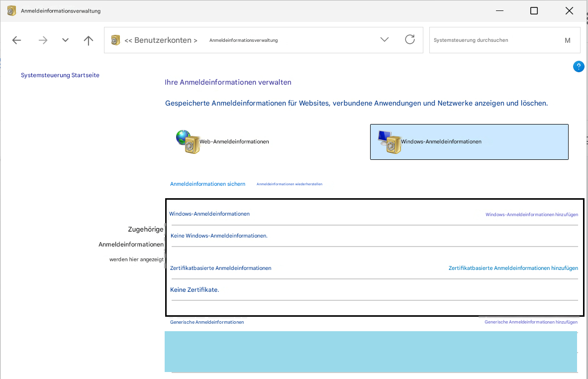This screenshot has height=379, width=588.
Task: Click the up-one-level arrow icon
Action: [x=88, y=40]
